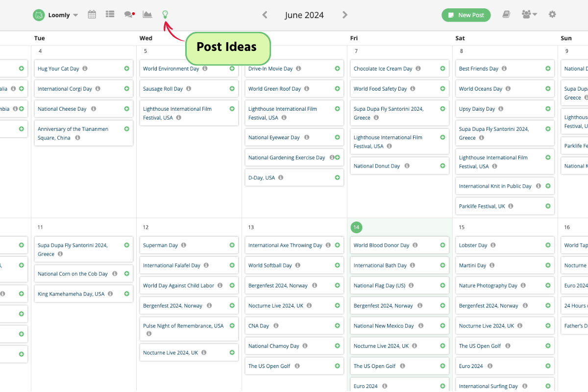588x392 pixels.
Task: Add a post for World Blood Donor Day
Action: click(442, 245)
